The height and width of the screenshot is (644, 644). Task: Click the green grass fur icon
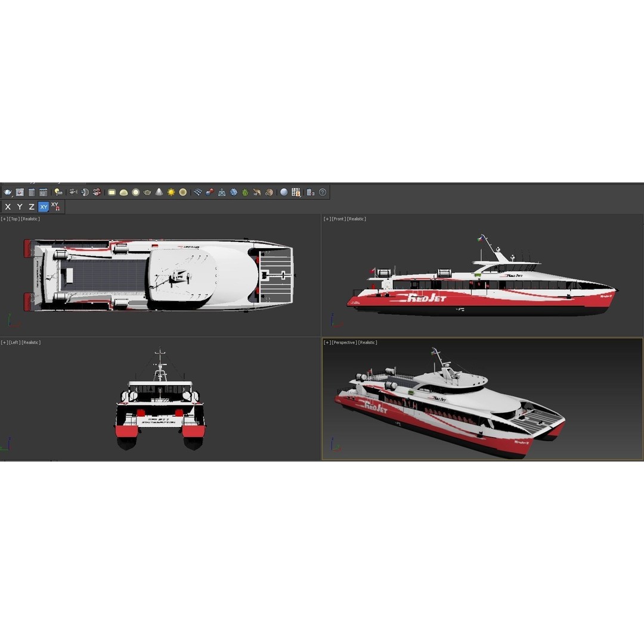246,192
